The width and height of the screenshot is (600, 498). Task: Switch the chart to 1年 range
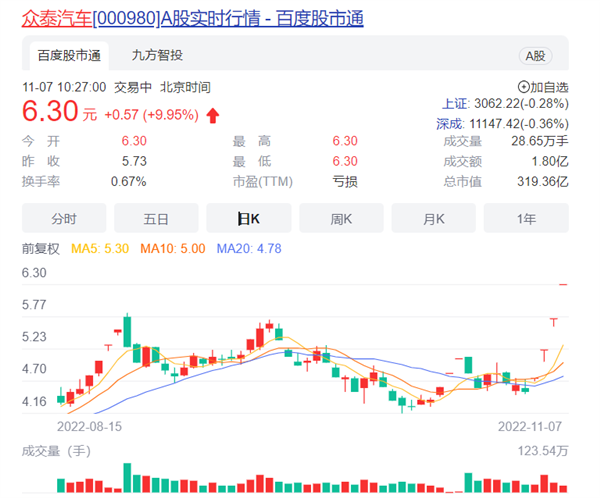pos(526,218)
